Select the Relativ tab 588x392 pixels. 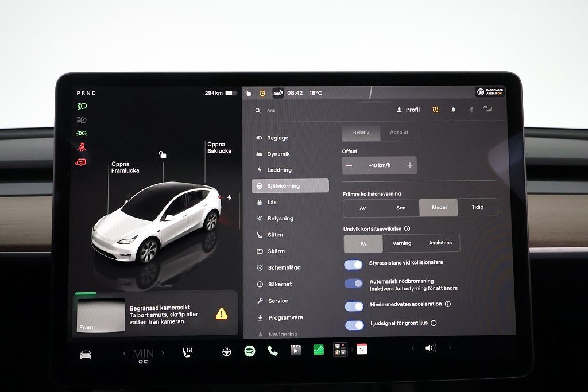coord(361,133)
